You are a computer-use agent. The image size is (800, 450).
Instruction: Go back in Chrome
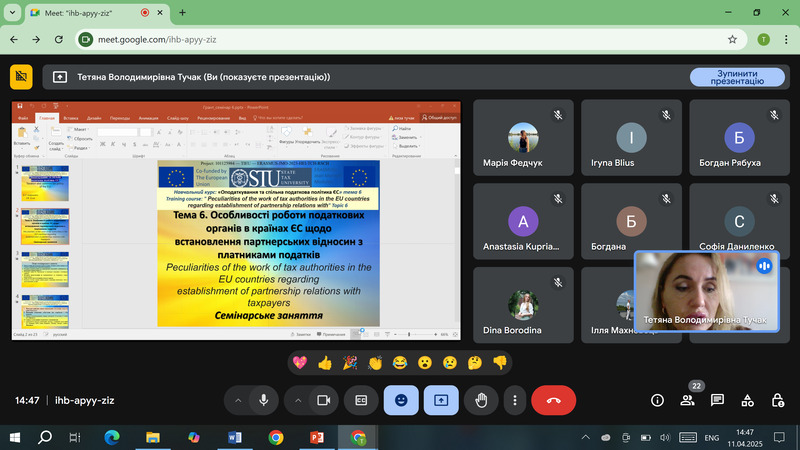pyautogui.click(x=14, y=39)
